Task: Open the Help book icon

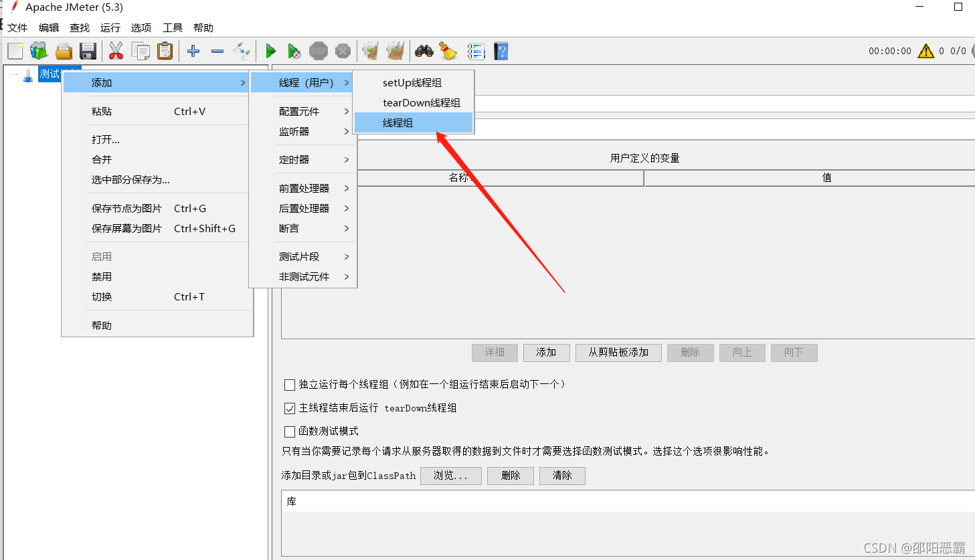Action: coord(501,51)
